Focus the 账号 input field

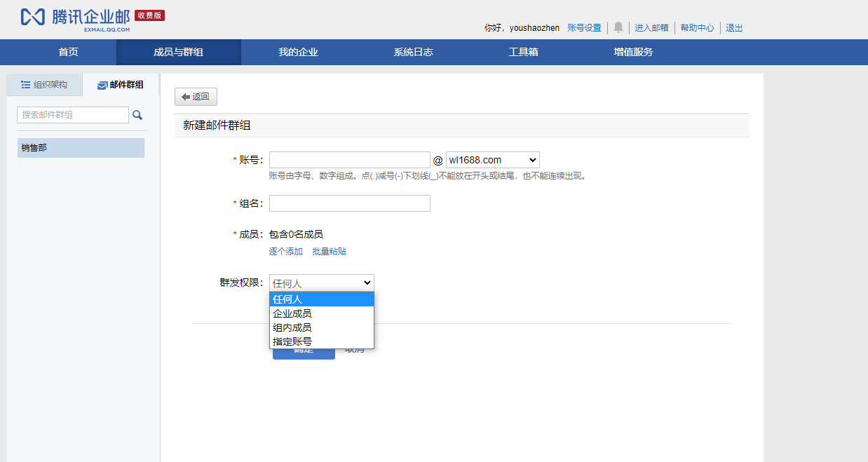(x=349, y=160)
